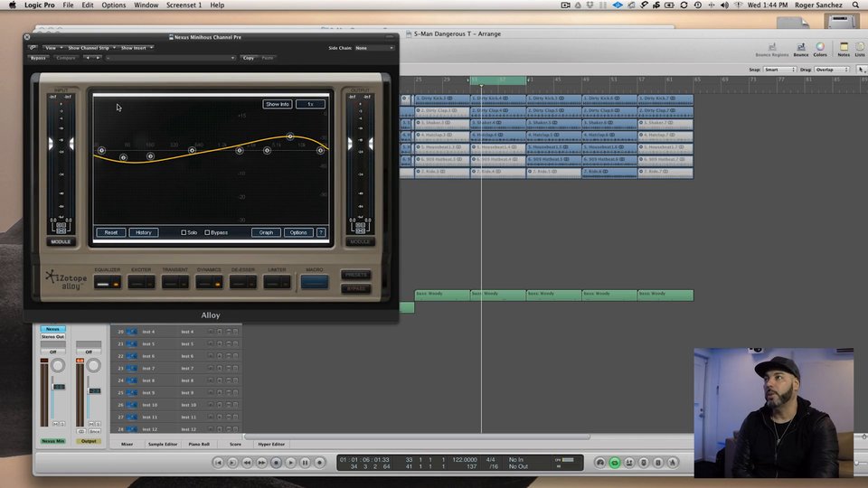Click the Record transport button

[319, 463]
